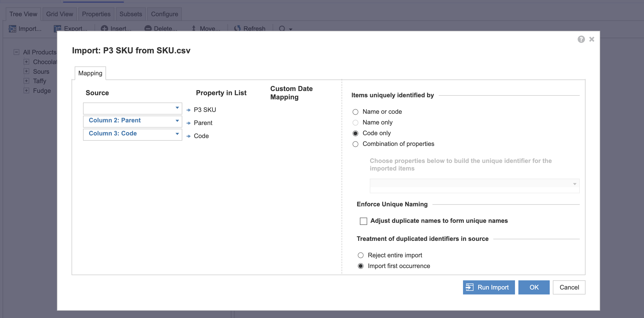Viewport: 644px width, 318px height.
Task: Open the search magnifier dropdown
Action: pos(290,29)
